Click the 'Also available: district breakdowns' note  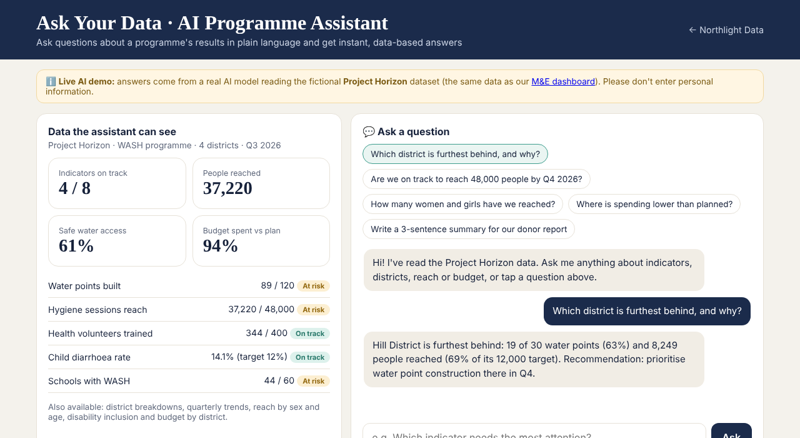click(184, 412)
